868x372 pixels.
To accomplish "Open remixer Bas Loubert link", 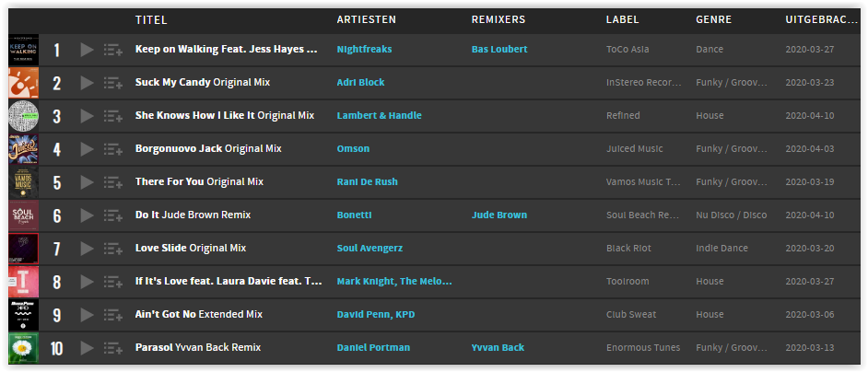I will [499, 50].
